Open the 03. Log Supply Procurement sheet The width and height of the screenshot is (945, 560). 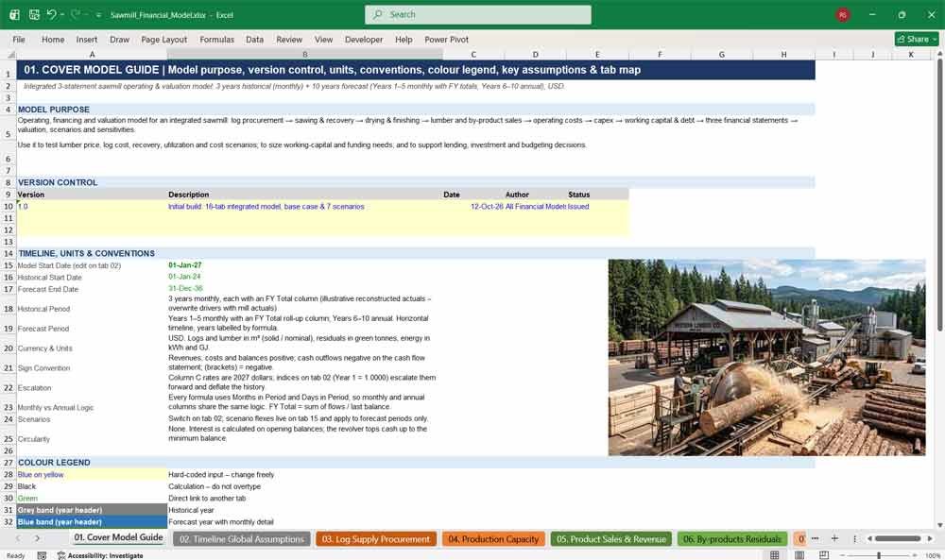[x=375, y=539]
